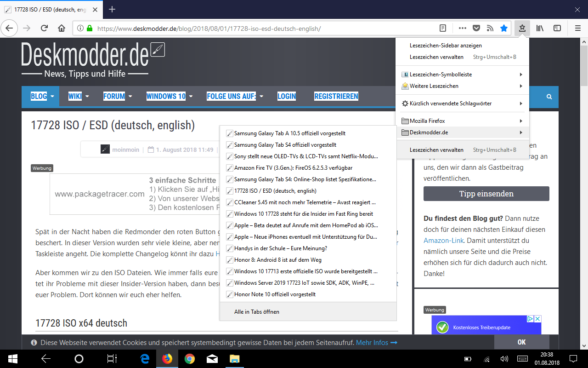Toggle reader view icon in address bar
This screenshot has width=588, height=368.
pyautogui.click(x=443, y=28)
